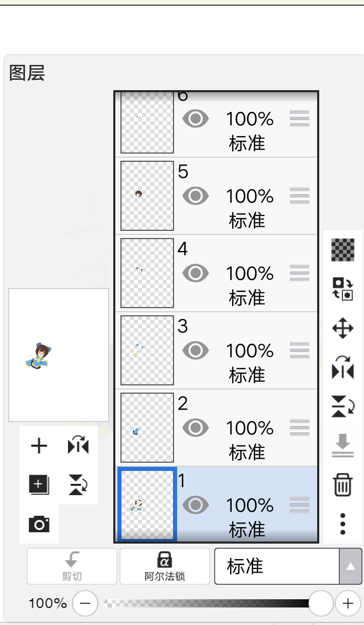Viewport: 364px width, 625px height.
Task: Click the blend mode dropdown arrow
Action: 351,566
